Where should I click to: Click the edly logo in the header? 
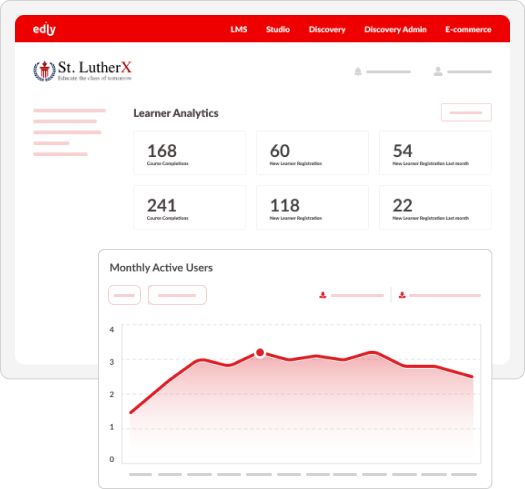[44, 29]
